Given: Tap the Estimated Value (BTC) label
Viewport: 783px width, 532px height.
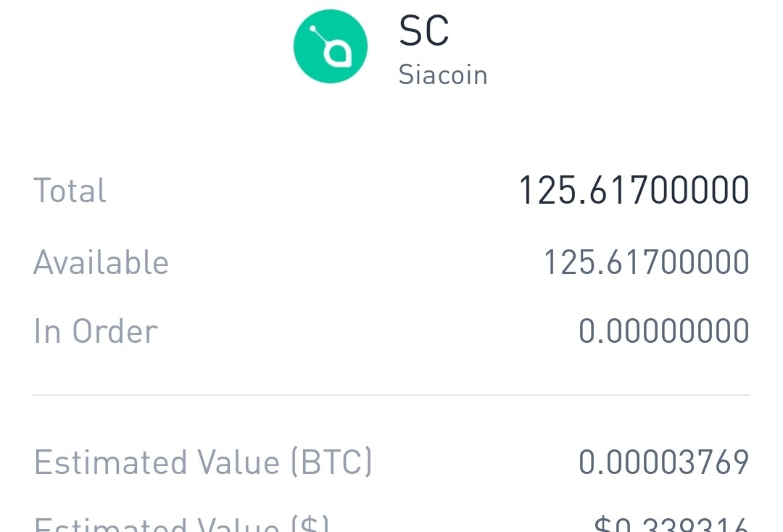Looking at the screenshot, I should click(x=203, y=462).
